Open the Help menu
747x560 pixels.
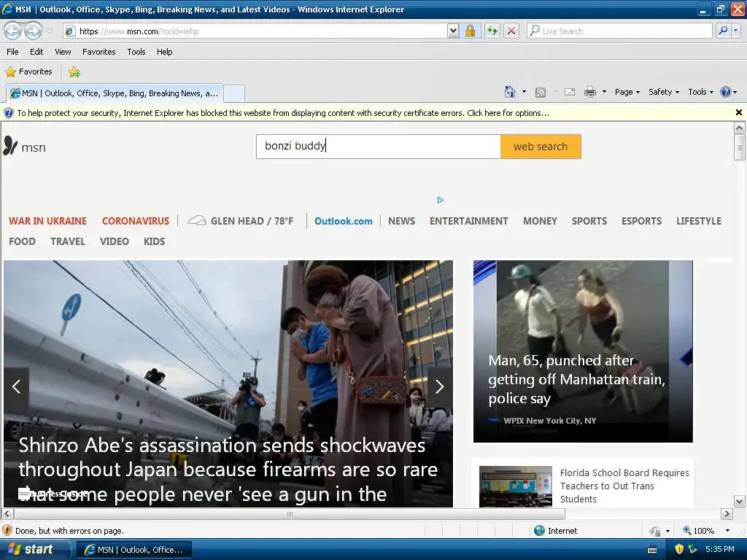(x=164, y=52)
